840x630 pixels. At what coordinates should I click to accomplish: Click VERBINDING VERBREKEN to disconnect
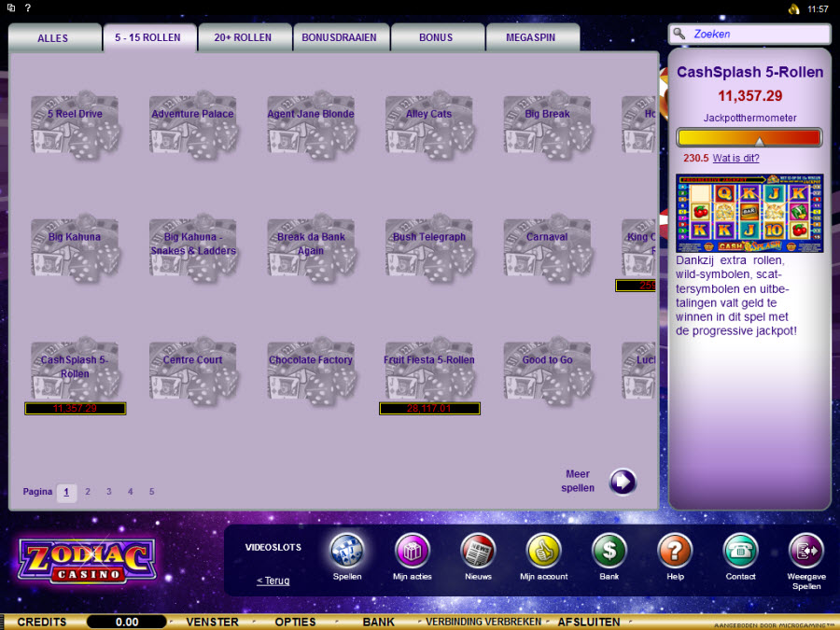483,622
